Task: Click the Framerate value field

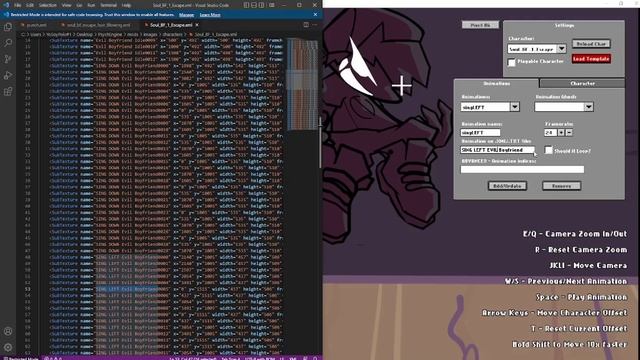Action: tap(550, 133)
